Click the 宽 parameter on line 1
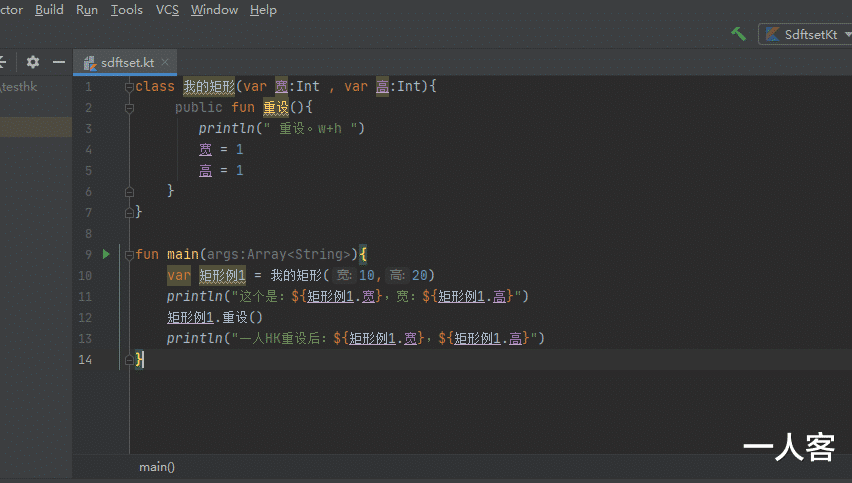The height and width of the screenshot is (483, 852). coord(281,86)
